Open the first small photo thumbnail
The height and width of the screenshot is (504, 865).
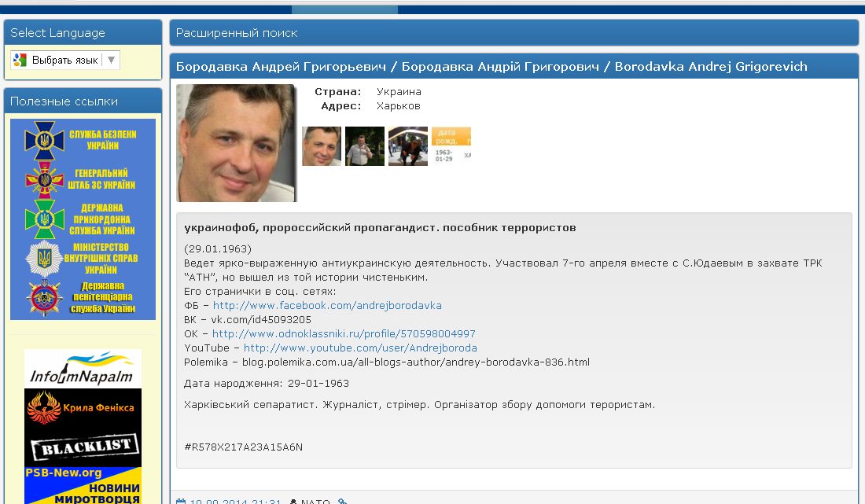[322, 146]
